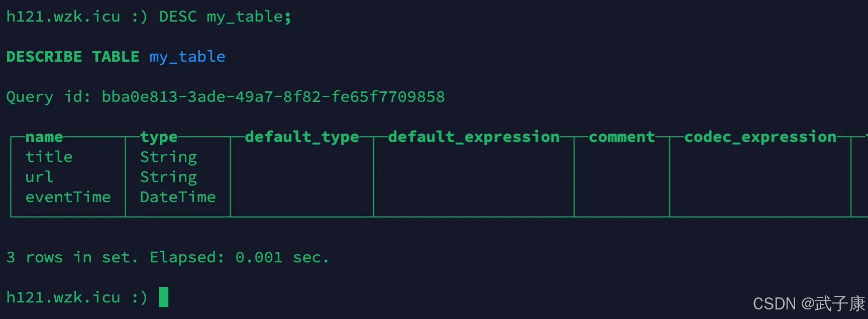This screenshot has width=868, height=319.
Task: Select the eventTime cell in name column
Action: click(x=68, y=197)
